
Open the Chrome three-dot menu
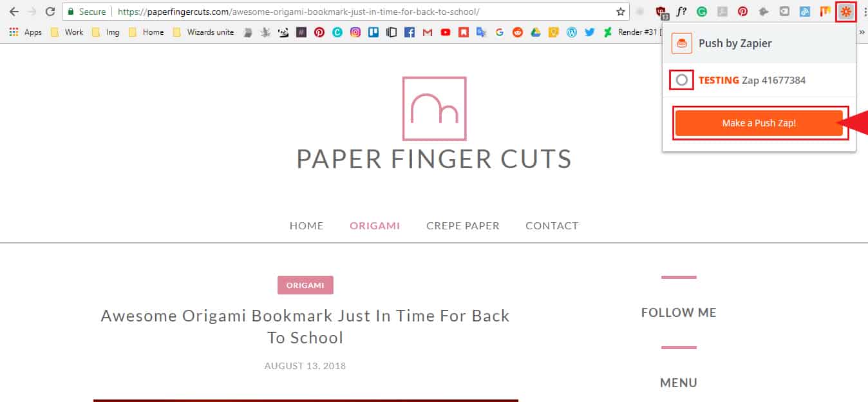[x=864, y=12]
